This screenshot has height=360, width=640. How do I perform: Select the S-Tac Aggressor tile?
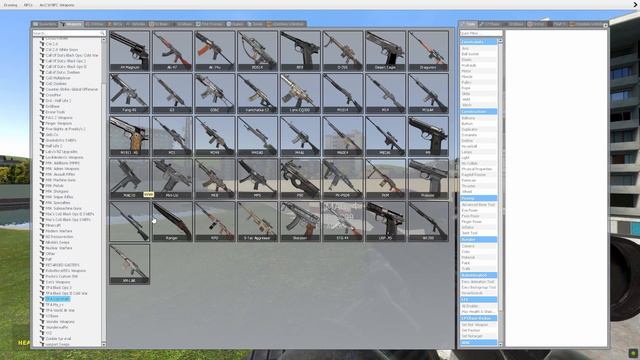(258, 221)
